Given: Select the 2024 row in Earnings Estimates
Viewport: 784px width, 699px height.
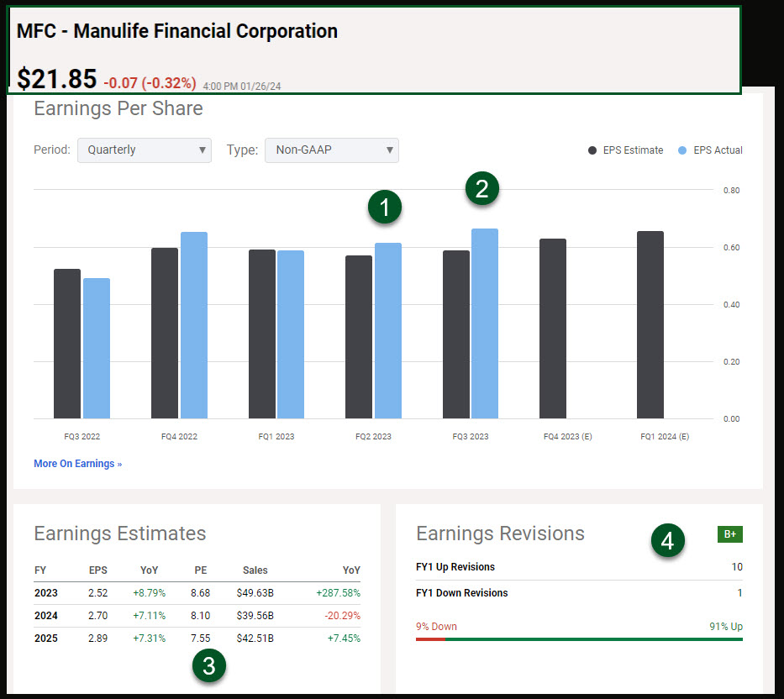Looking at the screenshot, I should click(x=197, y=615).
